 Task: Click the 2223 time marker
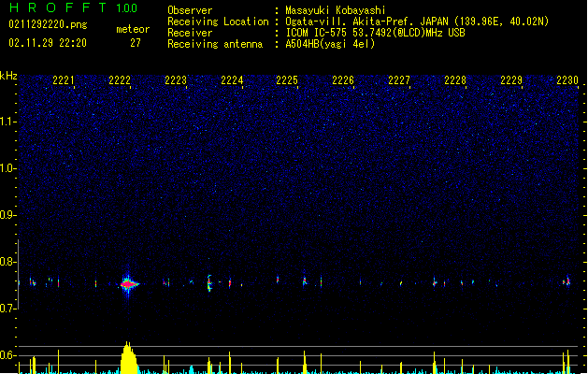pyautogui.click(x=176, y=80)
